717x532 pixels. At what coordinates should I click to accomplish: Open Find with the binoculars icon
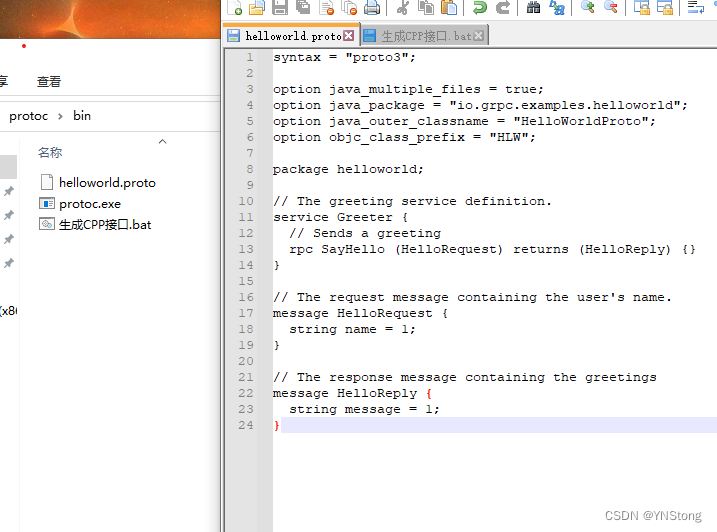click(533, 7)
